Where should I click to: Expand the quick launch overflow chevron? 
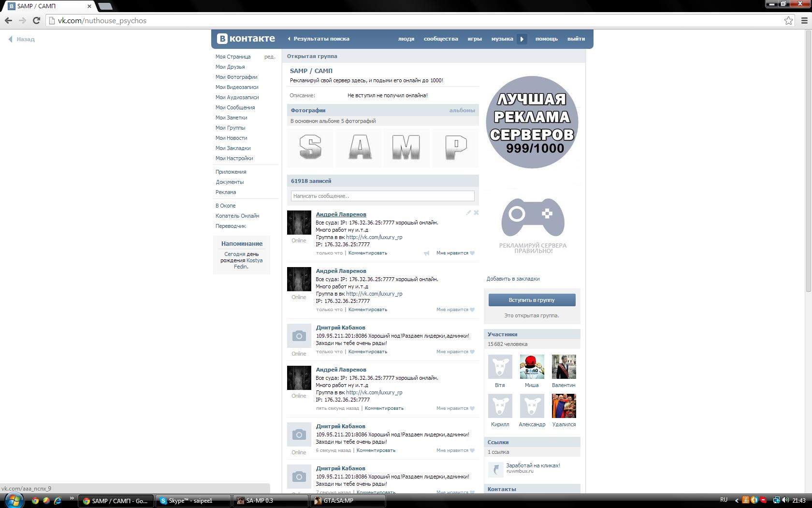72,498
